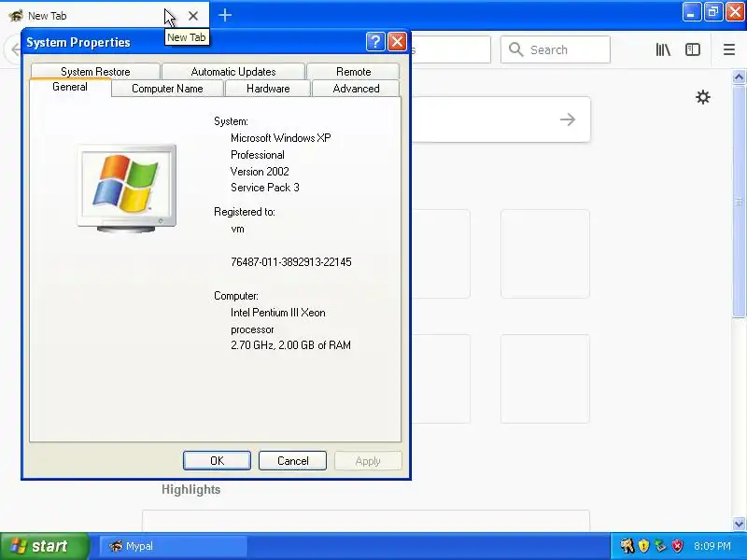Open a new browser tab with plus
Screen dimensions: 747x560
coord(225,15)
